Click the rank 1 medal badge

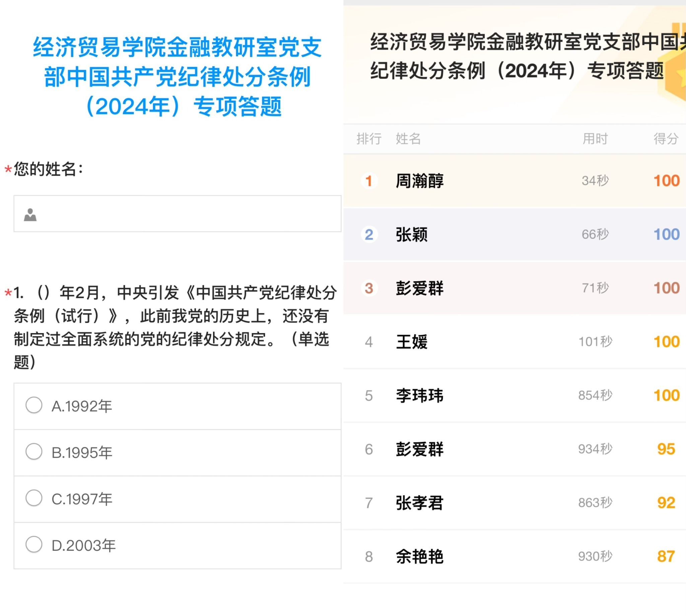(369, 181)
